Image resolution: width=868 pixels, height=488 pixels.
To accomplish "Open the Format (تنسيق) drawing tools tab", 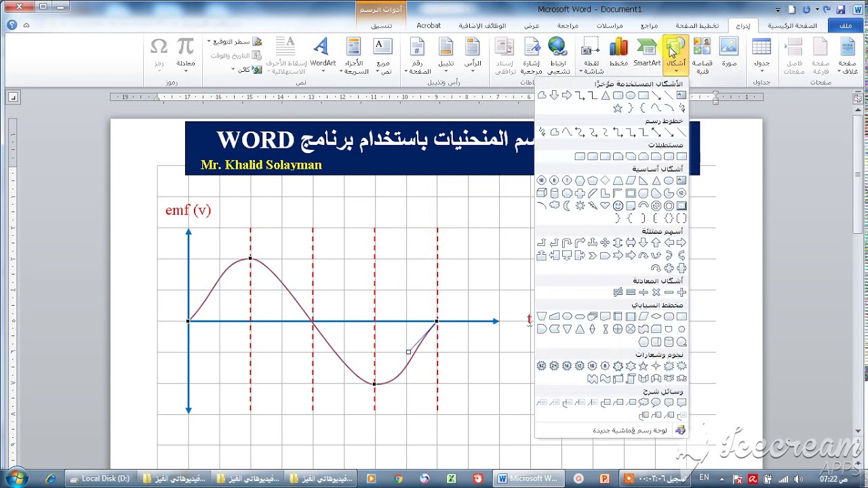I will tap(381, 26).
